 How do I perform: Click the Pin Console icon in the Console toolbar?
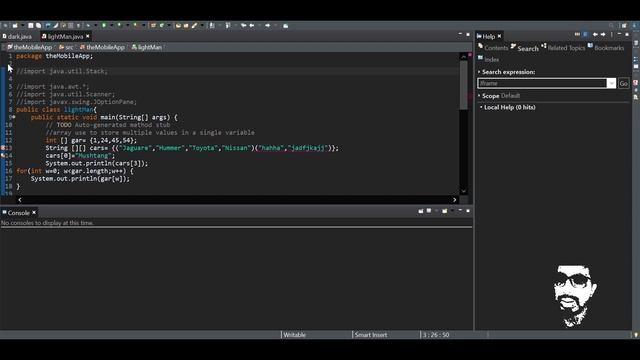421,211
